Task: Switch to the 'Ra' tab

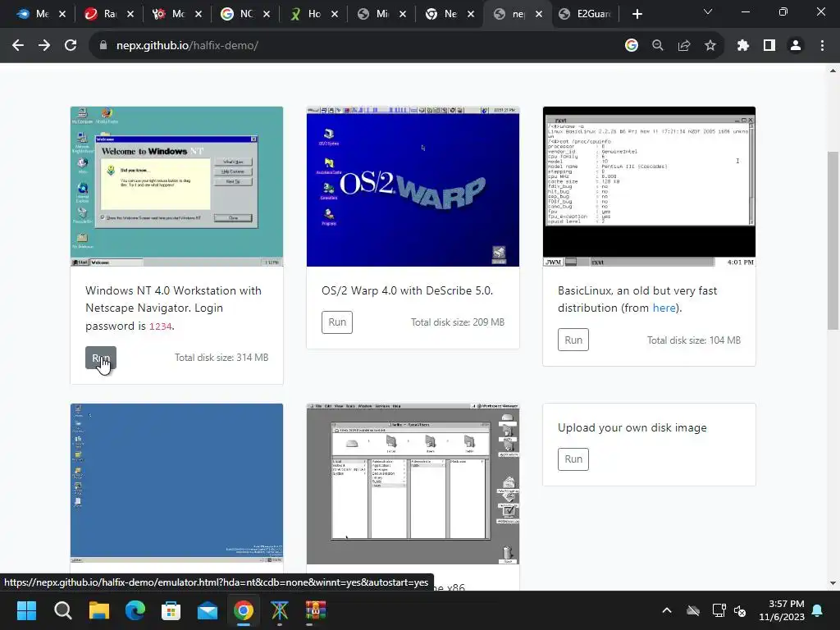Action: click(x=109, y=14)
